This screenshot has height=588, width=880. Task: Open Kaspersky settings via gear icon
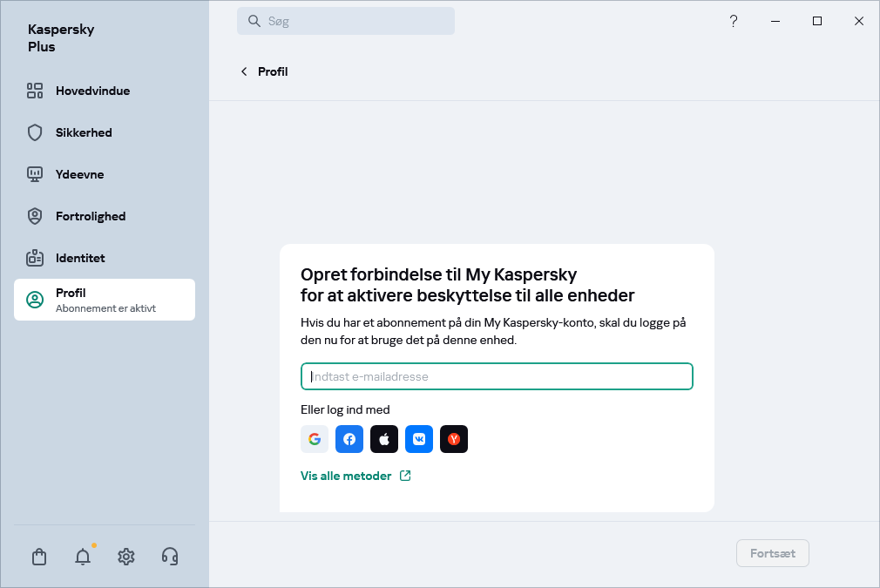pyautogui.click(x=126, y=557)
